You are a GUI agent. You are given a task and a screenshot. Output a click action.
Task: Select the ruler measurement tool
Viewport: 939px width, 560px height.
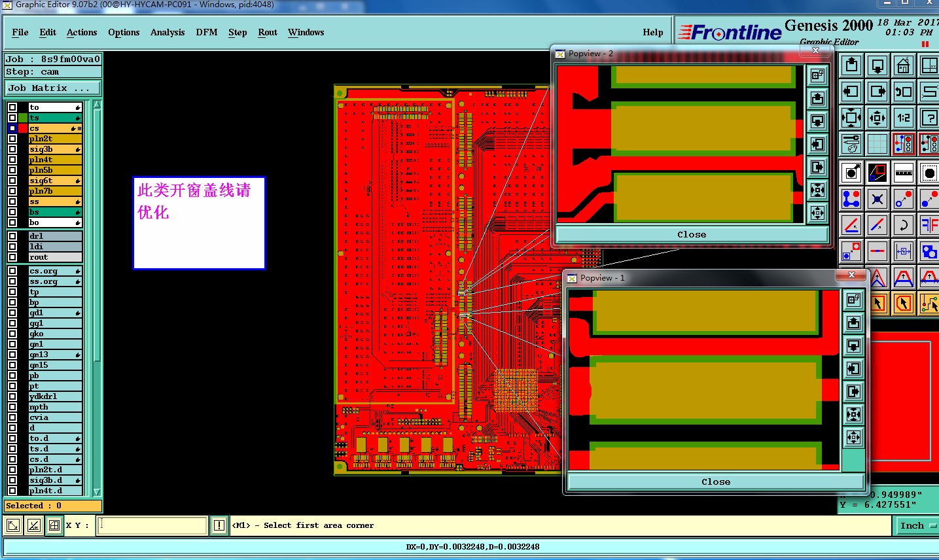(x=904, y=173)
